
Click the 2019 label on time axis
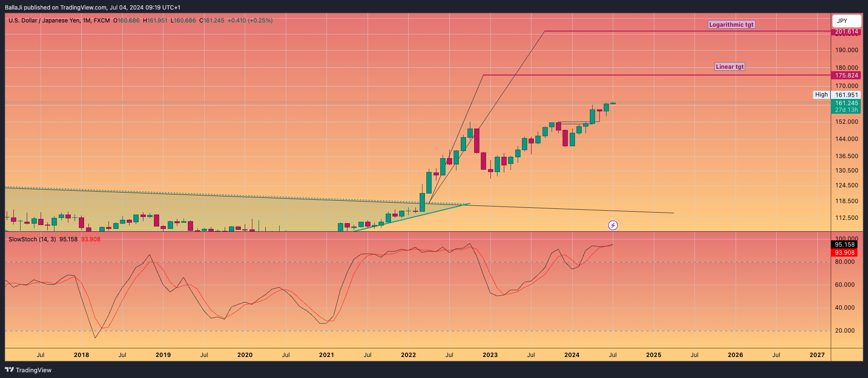coord(163,355)
